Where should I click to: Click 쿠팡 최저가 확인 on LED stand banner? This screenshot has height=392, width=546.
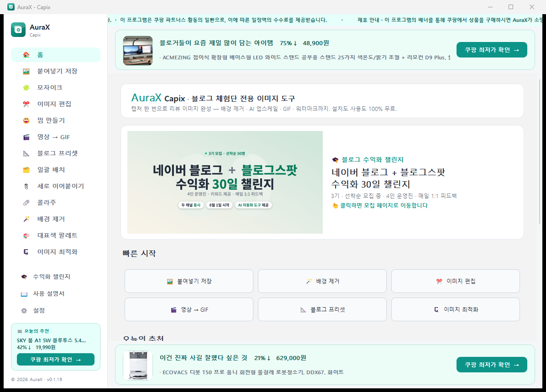click(492, 50)
